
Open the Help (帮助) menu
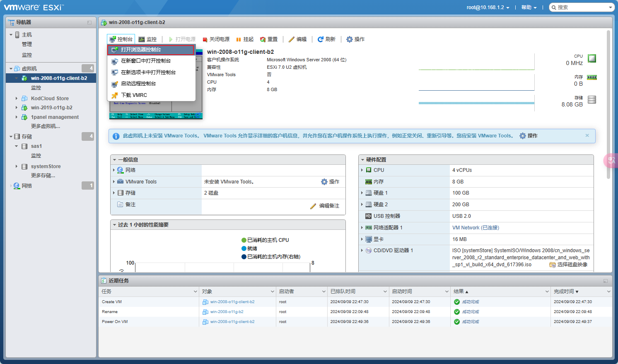(529, 7)
